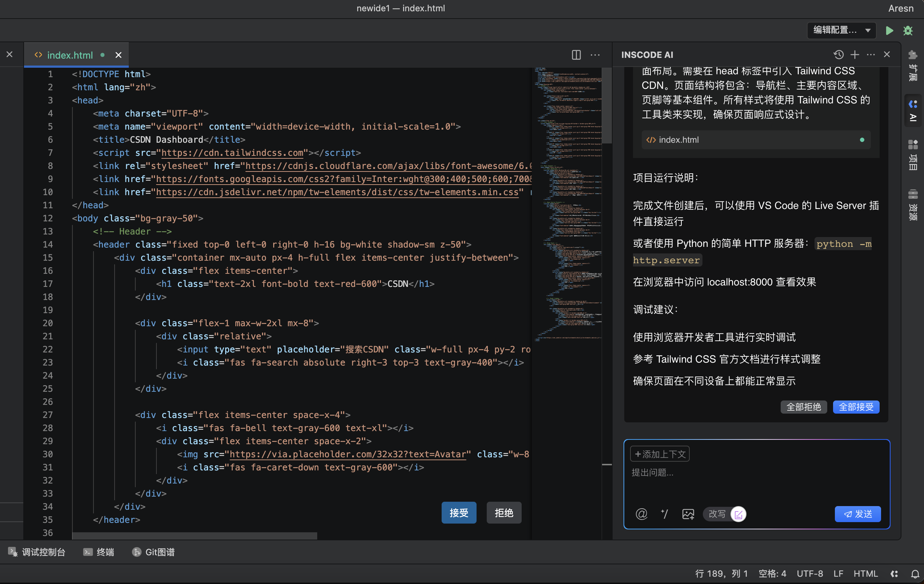Viewport: 924px width, 584px height.
Task: Open the Git图谱 panel
Action: coord(154,552)
